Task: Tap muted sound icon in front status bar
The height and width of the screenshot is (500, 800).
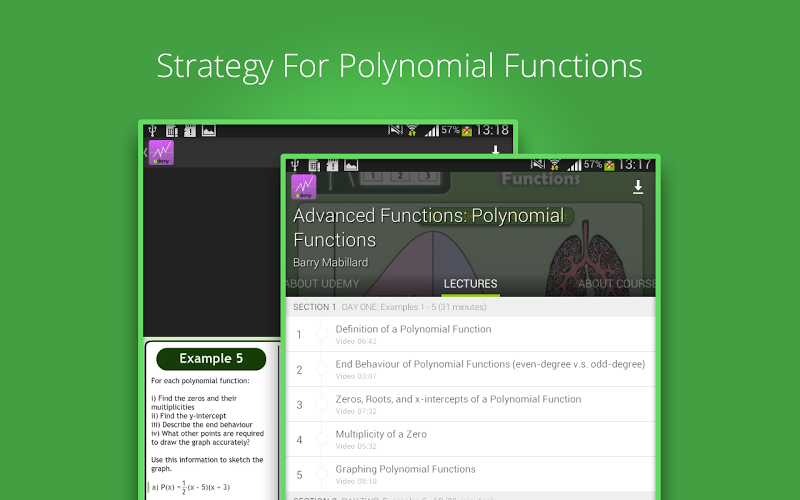Action: click(538, 164)
